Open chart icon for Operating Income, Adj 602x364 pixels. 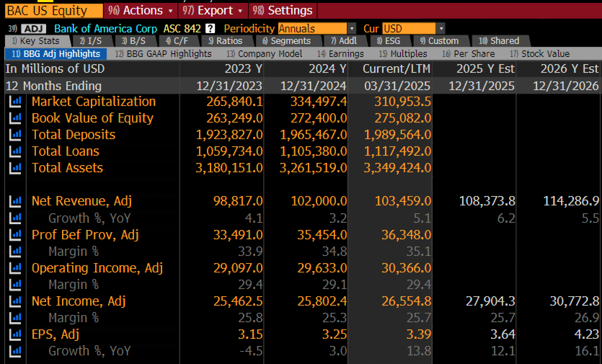pos(15,268)
